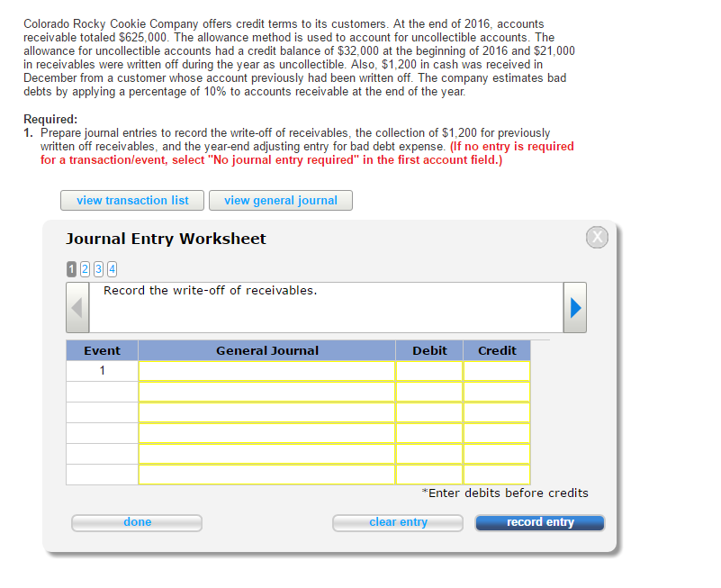Screen dimensions: 721x588
Task: Switch to worksheet page 4
Action: coord(112,269)
